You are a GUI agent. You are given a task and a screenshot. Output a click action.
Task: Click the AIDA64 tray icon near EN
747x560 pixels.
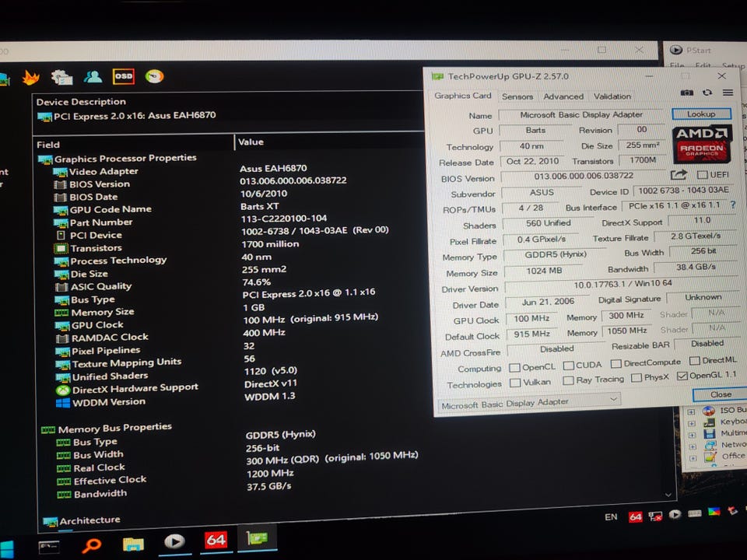coord(635,516)
